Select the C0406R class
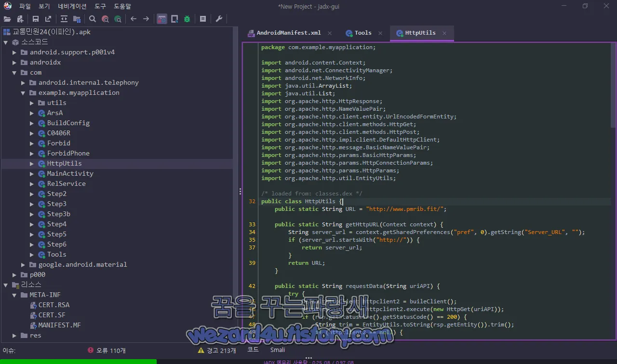The width and height of the screenshot is (617, 364). 58,133
